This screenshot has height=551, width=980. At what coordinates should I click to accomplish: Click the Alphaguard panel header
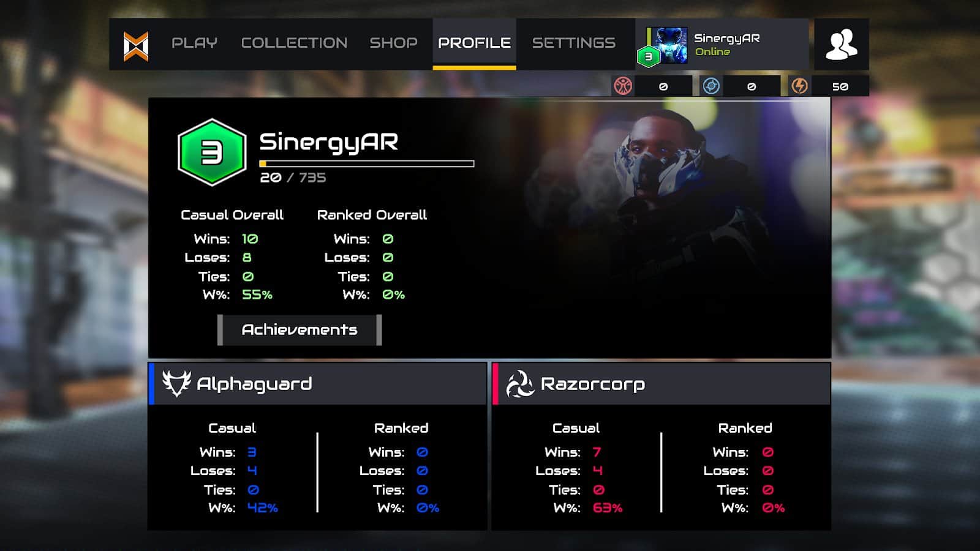(317, 384)
